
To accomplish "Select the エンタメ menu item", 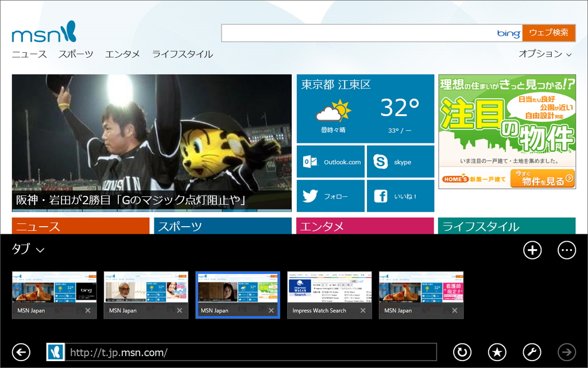I will 122,54.
